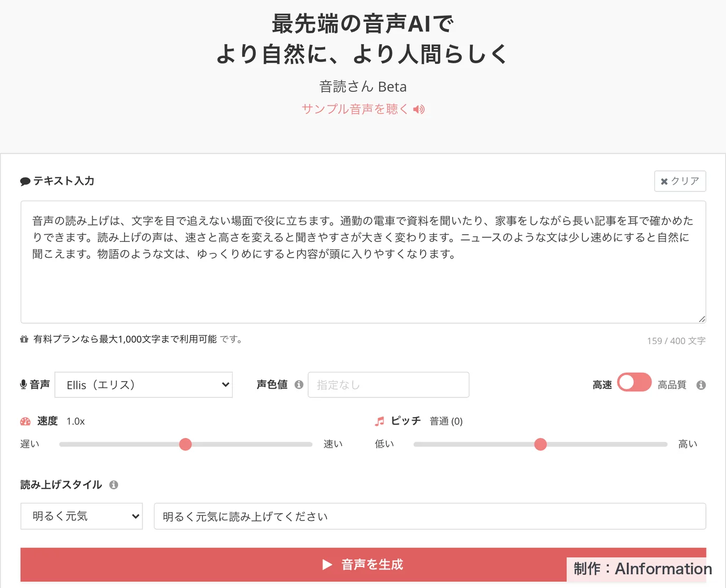This screenshot has width=726, height=588.
Task: Click the クリア button
Action: tap(680, 181)
